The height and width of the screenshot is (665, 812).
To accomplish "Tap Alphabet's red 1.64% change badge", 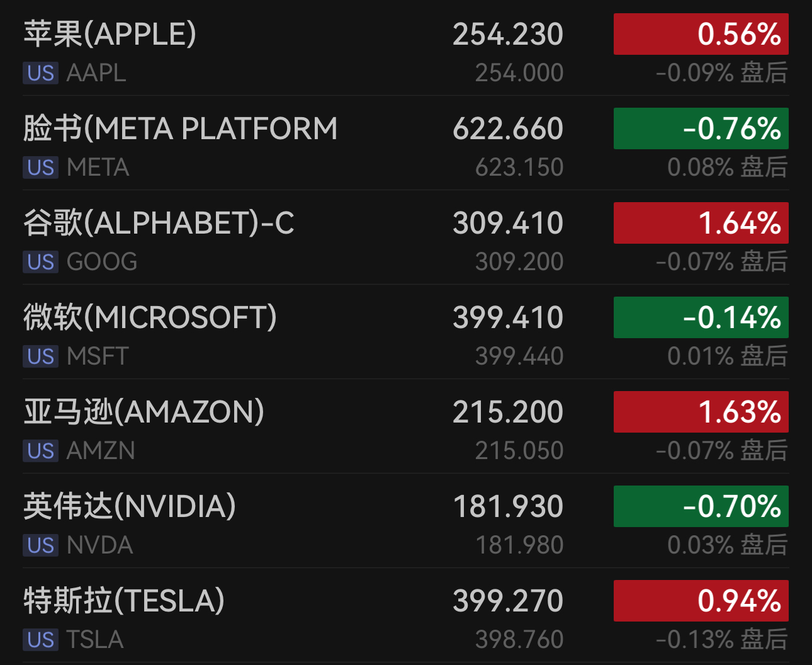I will pos(701,223).
